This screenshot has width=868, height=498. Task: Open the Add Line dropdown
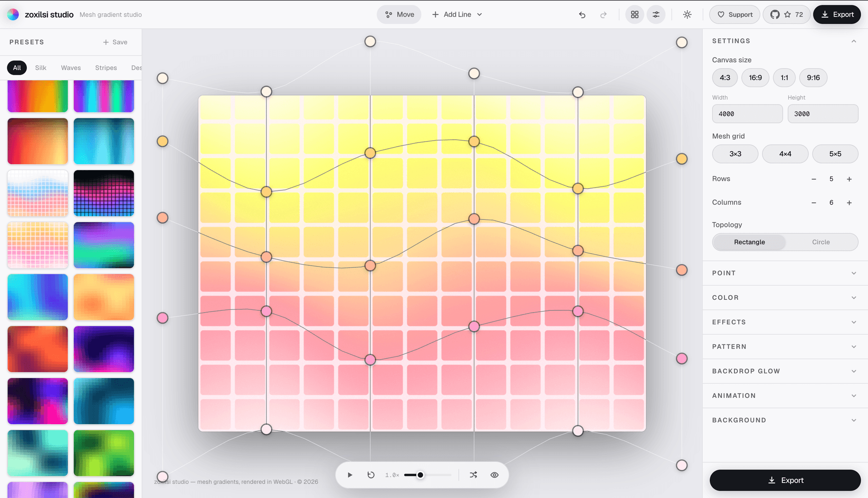457,14
